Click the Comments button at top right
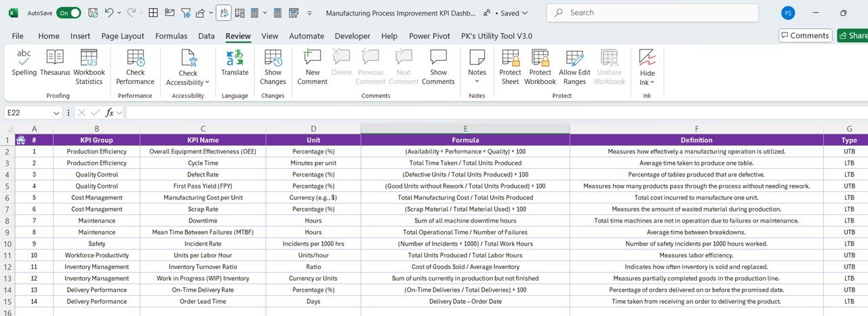This screenshot has width=868, height=316. [805, 36]
